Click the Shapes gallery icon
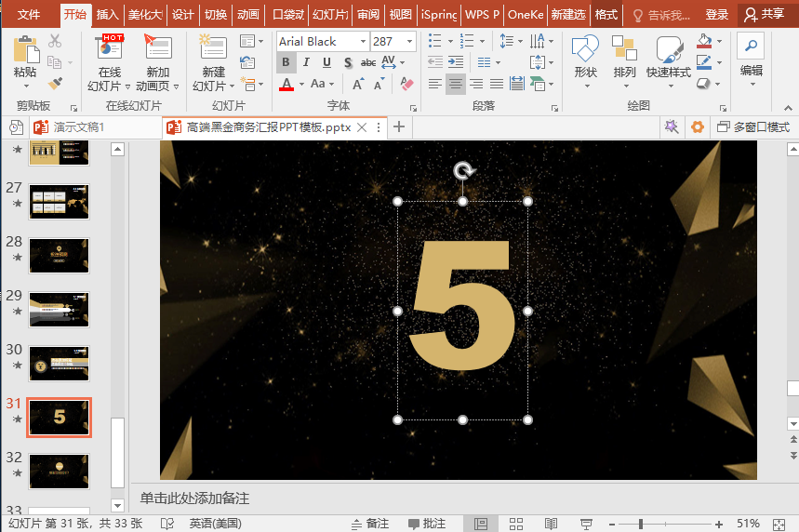This screenshot has height=532, width=799. pos(585,48)
